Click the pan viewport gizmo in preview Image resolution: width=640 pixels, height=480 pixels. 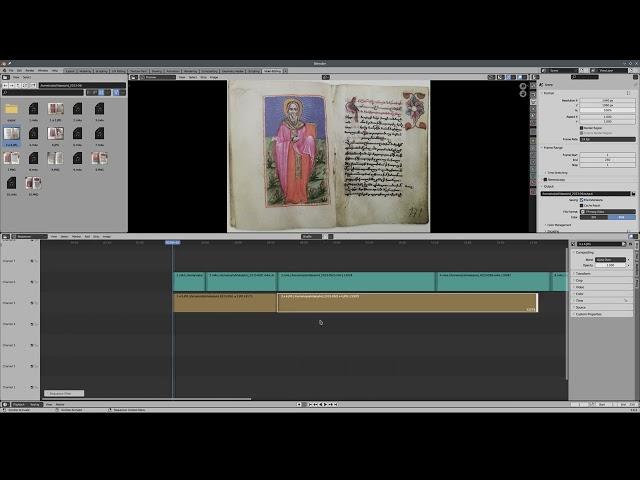coord(523,94)
